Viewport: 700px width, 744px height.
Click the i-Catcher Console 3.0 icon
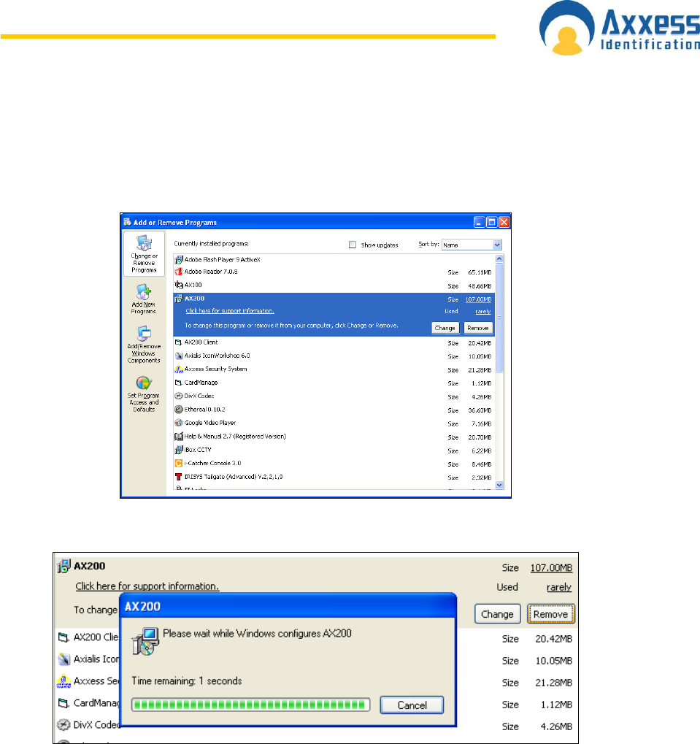[179, 463]
